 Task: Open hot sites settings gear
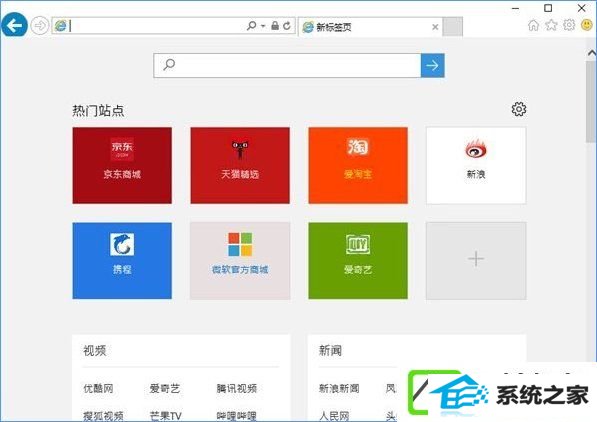coord(519,109)
